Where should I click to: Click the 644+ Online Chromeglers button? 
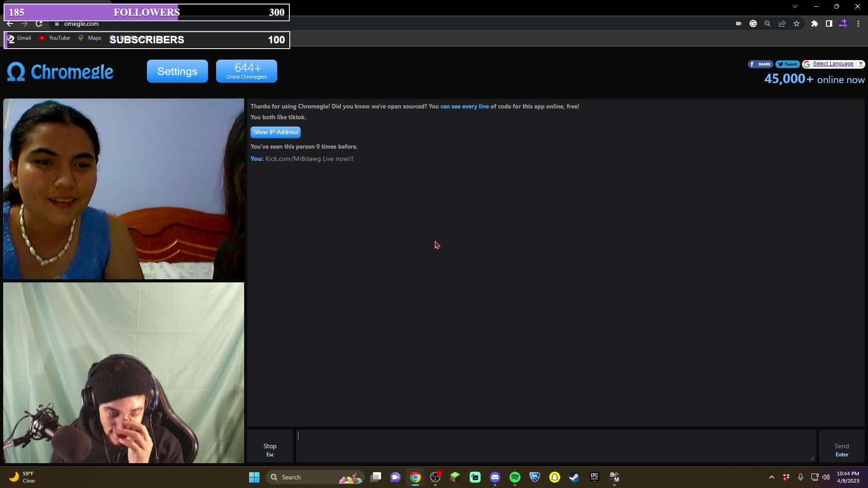246,71
